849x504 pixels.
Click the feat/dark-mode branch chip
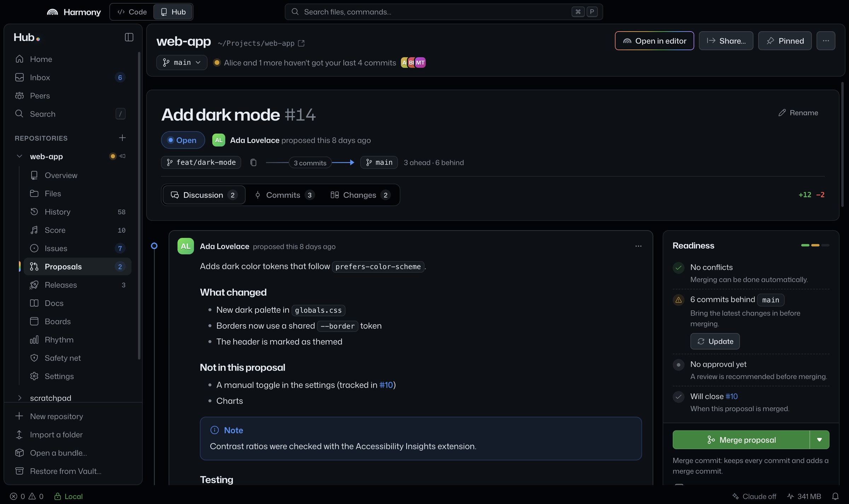tap(201, 162)
